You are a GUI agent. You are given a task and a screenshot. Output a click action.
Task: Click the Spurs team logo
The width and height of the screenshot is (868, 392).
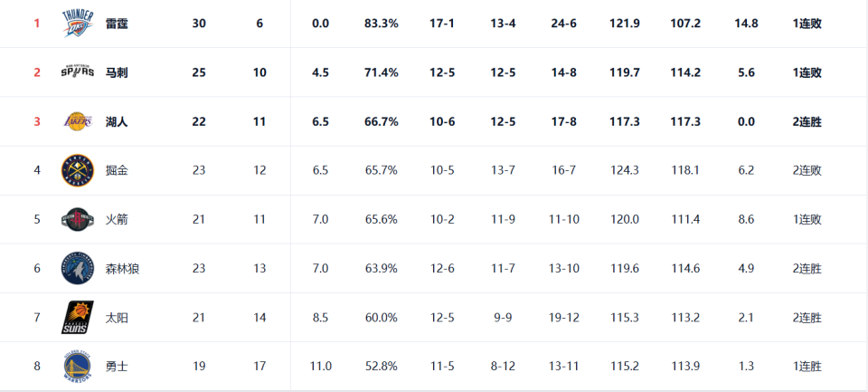coord(77,72)
